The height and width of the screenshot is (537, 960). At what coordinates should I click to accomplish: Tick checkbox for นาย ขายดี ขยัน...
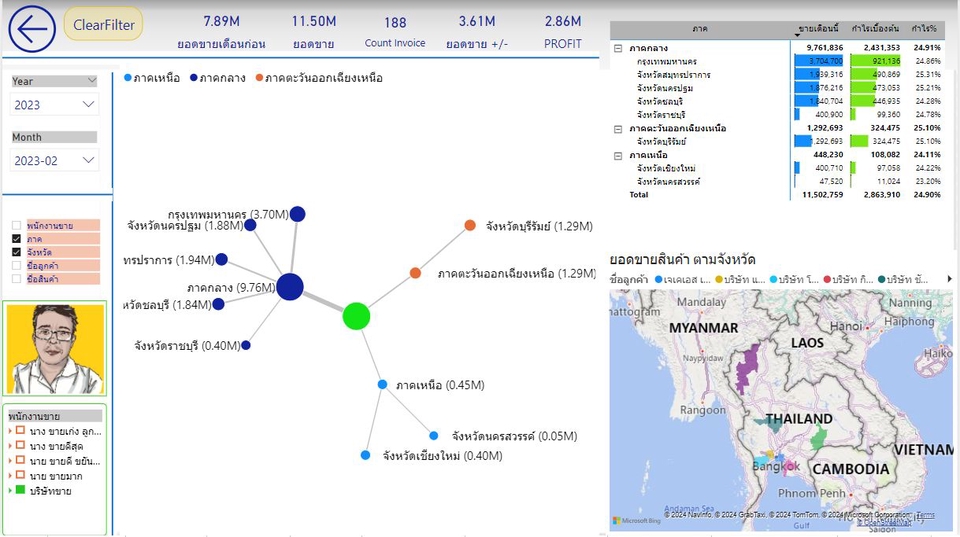[20, 460]
